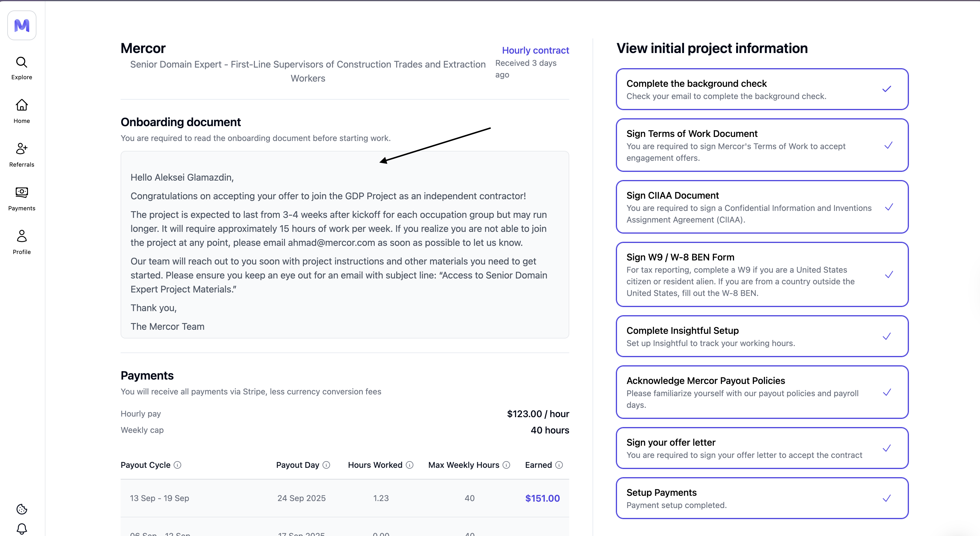Click the Mercor M logo icon

point(22,25)
